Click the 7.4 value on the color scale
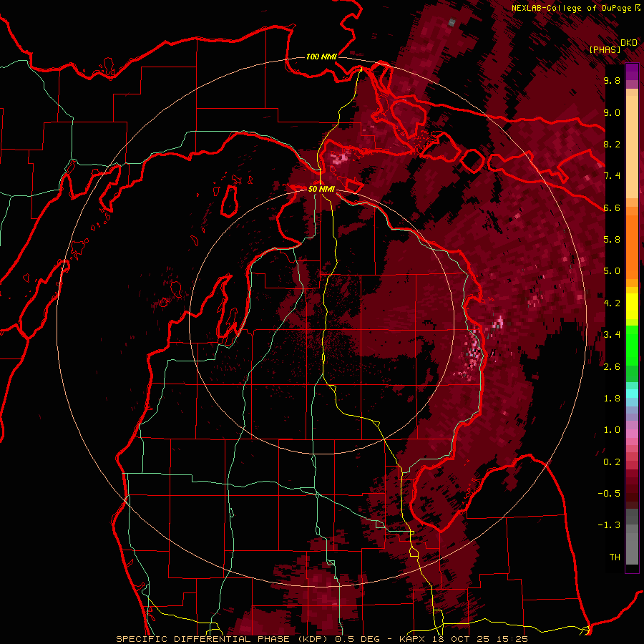Screen dimensions: 644x644 pyautogui.click(x=612, y=176)
